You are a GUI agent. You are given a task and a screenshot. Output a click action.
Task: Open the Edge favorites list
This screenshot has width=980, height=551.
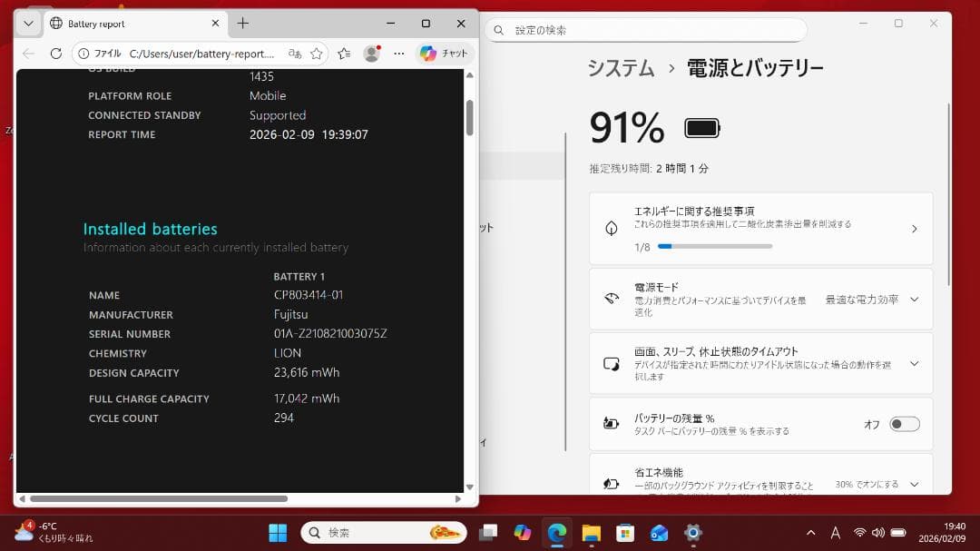tap(342, 54)
